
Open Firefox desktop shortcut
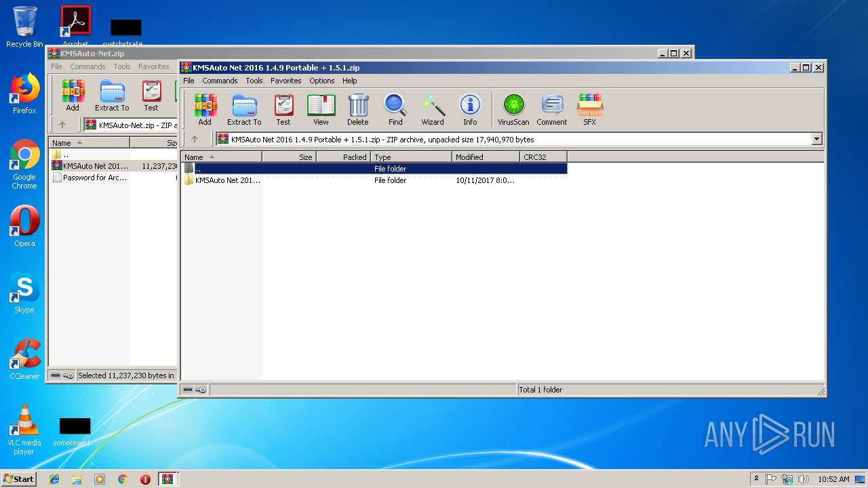pyautogui.click(x=24, y=94)
